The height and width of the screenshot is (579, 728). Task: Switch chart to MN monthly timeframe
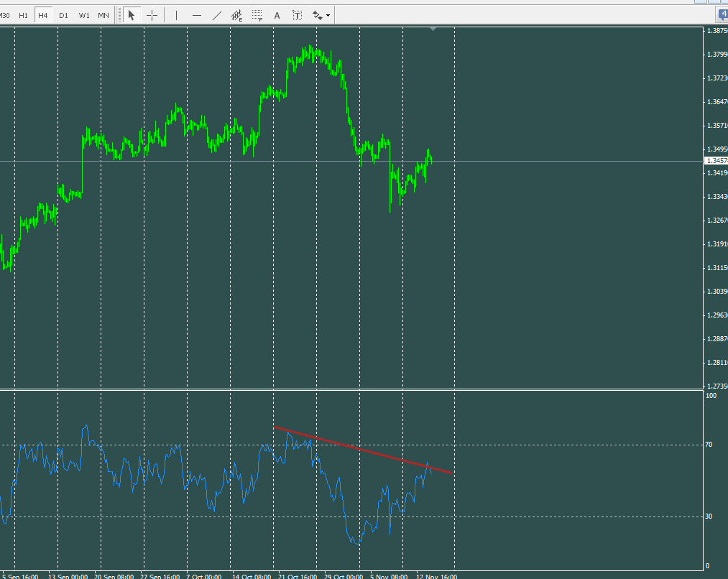point(103,15)
